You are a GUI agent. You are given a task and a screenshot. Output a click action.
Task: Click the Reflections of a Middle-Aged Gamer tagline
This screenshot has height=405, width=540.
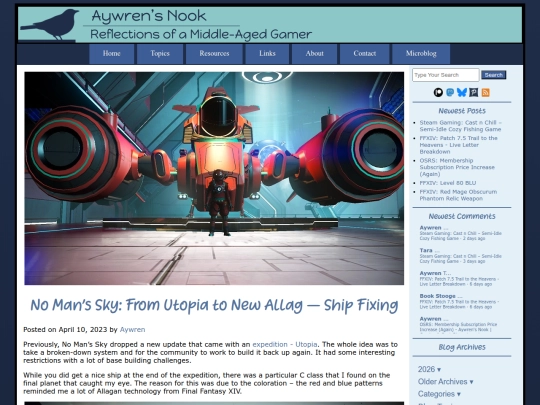point(201,34)
